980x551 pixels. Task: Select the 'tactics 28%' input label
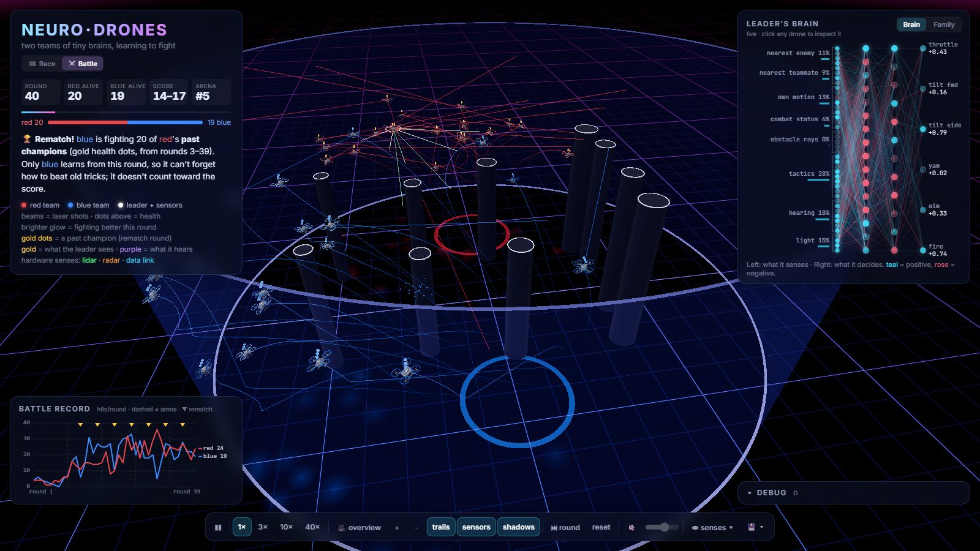[809, 174]
